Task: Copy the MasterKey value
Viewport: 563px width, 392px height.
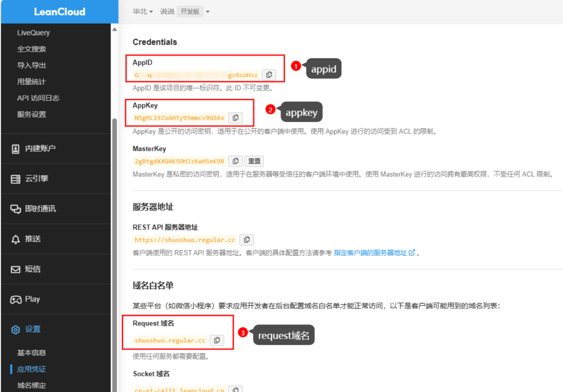Action: coord(235,161)
